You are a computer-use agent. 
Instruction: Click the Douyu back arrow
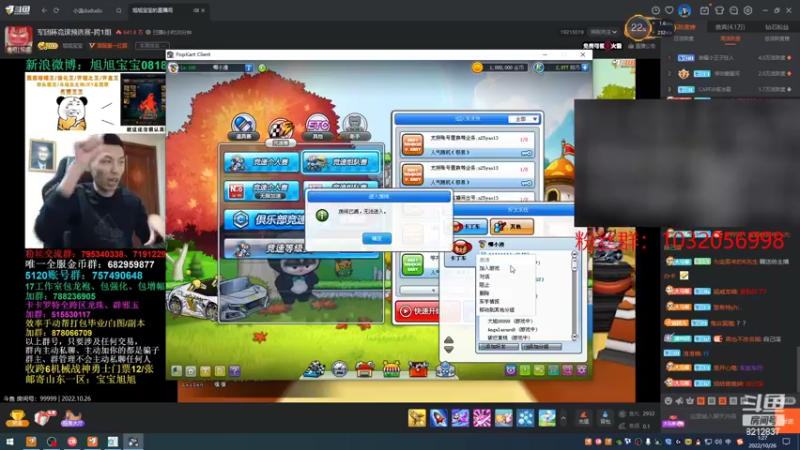44,10
